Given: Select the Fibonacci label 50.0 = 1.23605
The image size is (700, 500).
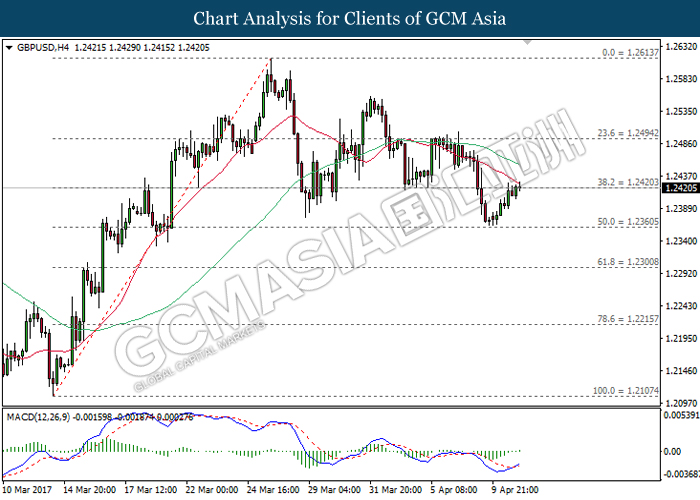Looking at the screenshot, I should point(628,222).
